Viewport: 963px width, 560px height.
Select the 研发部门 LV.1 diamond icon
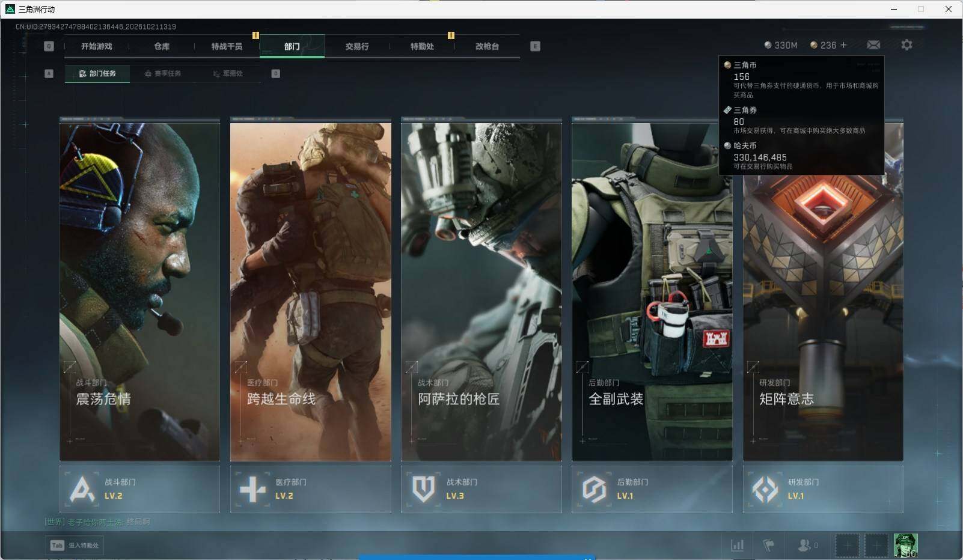pos(765,488)
